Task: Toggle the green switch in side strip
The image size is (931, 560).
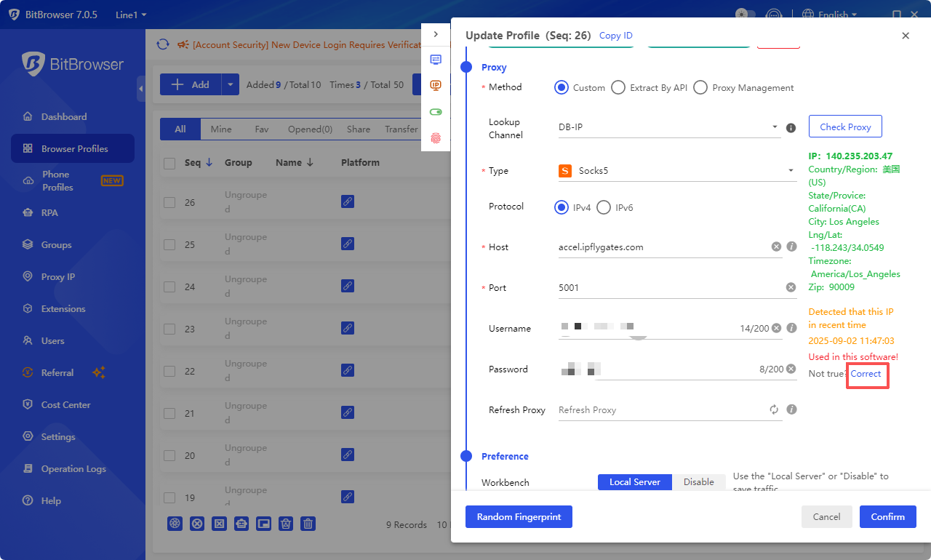Action: tap(436, 112)
